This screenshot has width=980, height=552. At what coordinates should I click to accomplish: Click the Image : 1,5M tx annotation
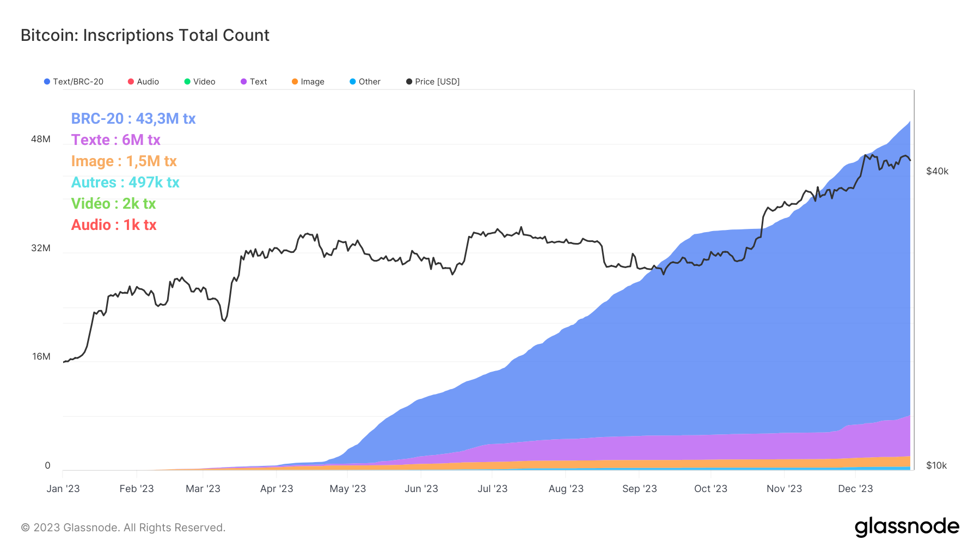pyautogui.click(x=124, y=161)
